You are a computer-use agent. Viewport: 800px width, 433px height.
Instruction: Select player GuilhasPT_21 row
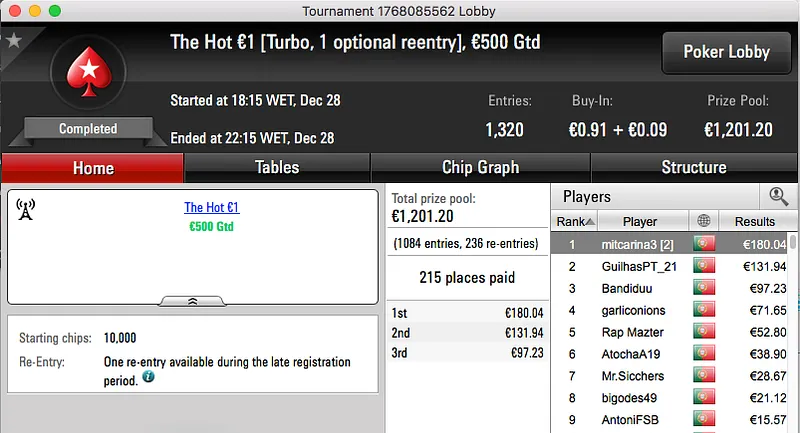[x=650, y=266]
